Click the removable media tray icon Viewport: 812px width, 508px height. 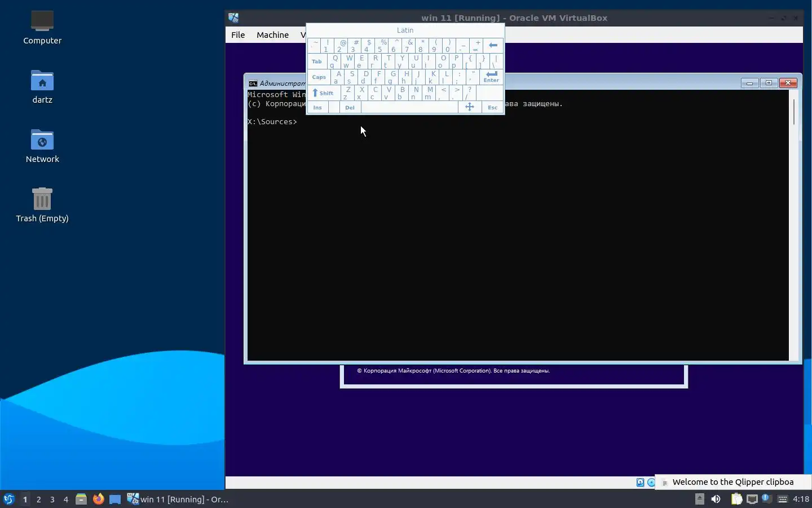click(700, 499)
